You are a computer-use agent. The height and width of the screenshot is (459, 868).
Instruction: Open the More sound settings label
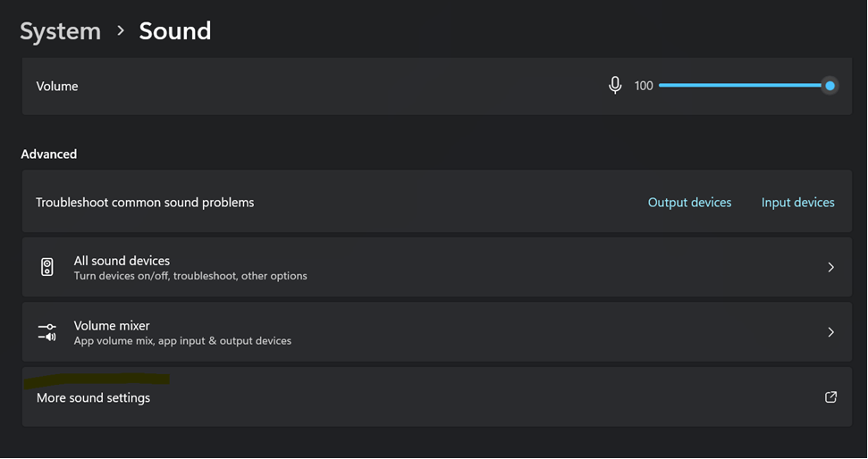click(93, 398)
